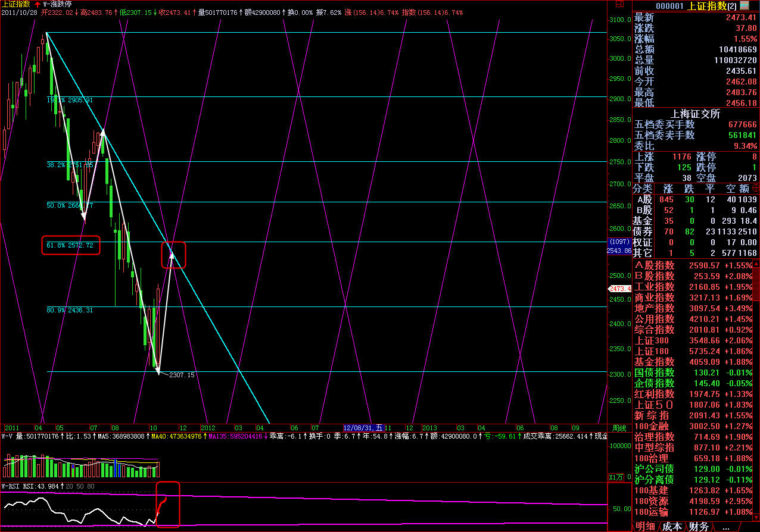Open the 明细 tab
This screenshot has height=532, width=760.
pyautogui.click(x=645, y=527)
